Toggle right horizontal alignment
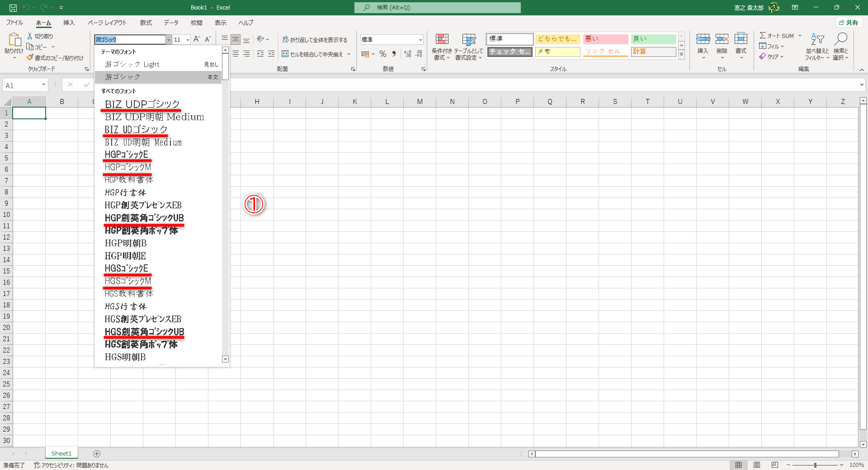Viewport: 868px width, 470px height. (246, 54)
